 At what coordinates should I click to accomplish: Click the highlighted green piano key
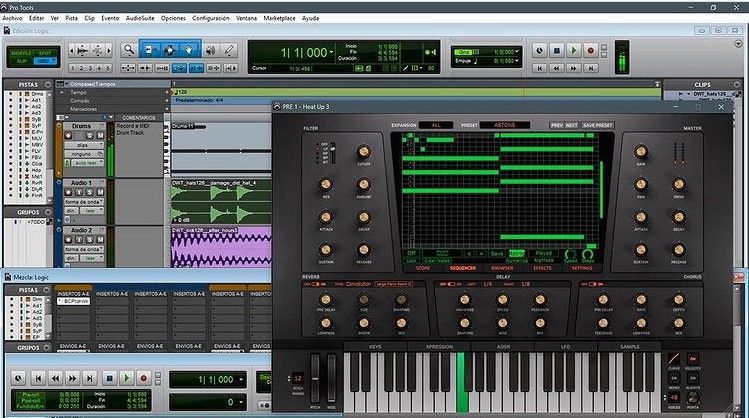tap(461, 383)
